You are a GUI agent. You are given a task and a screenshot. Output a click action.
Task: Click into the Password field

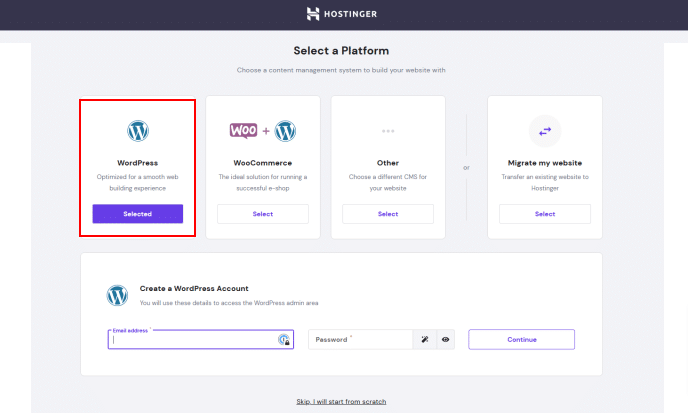(x=360, y=339)
